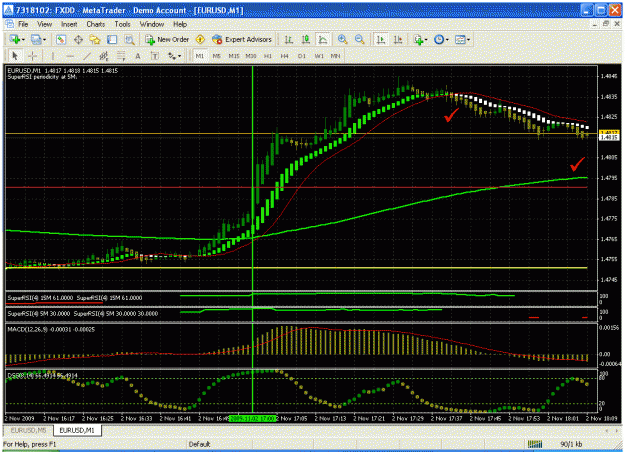Open the Charts menu
The height and width of the screenshot is (452, 625).
pos(96,24)
